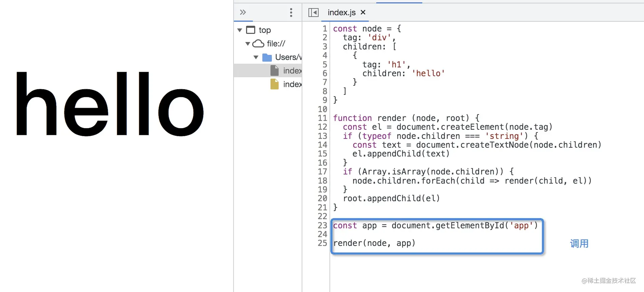Click the rendered 'hello' heading on page
Viewport: 644px width, 292px height.
tap(110, 104)
